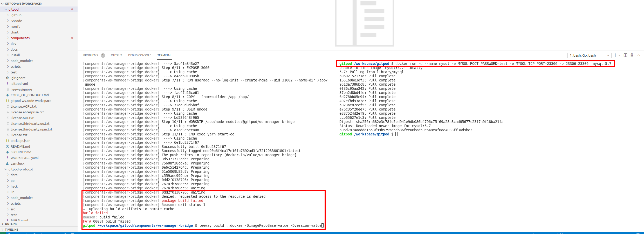The image size is (644, 234).
Task: Click the warning icon beside WORKSPACE.yaml
Action: 7,158
